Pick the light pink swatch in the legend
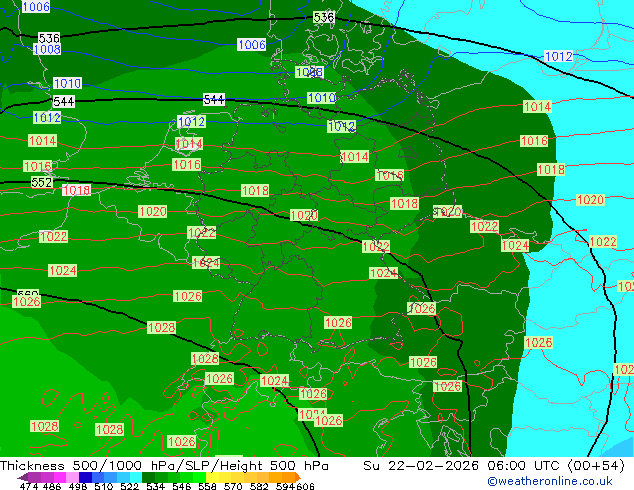Image resolution: width=634 pixels, height=490 pixels. pos(72,477)
